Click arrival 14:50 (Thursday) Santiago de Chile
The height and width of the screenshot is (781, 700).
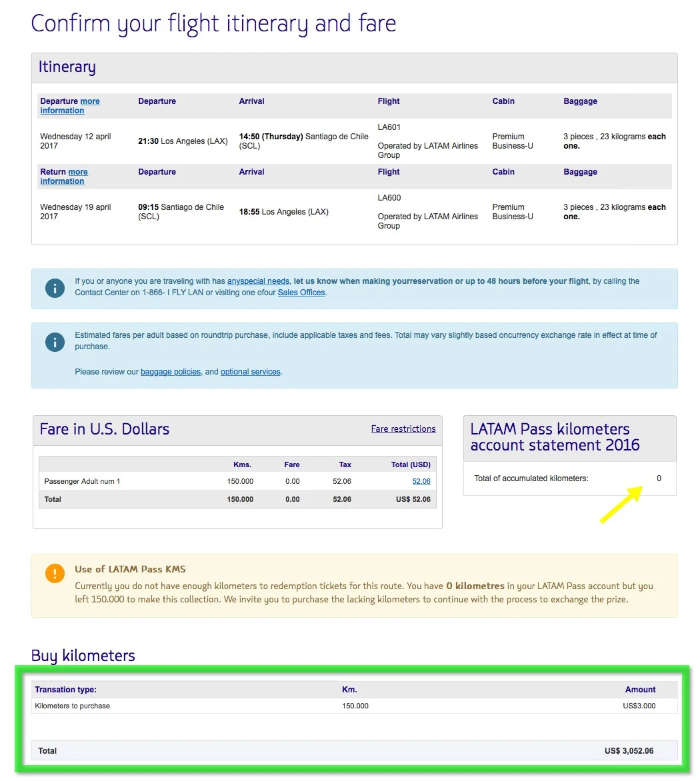[x=303, y=141]
